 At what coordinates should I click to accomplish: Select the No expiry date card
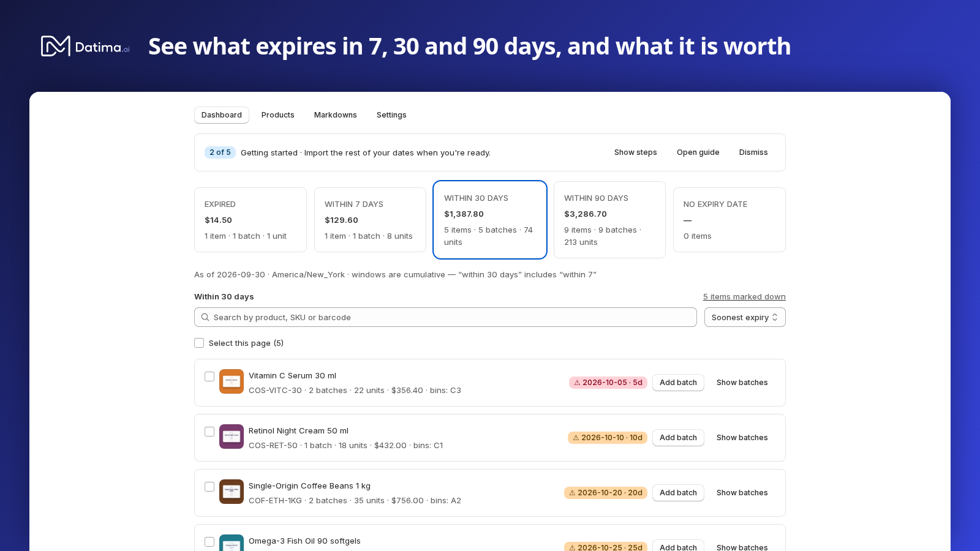pos(729,220)
